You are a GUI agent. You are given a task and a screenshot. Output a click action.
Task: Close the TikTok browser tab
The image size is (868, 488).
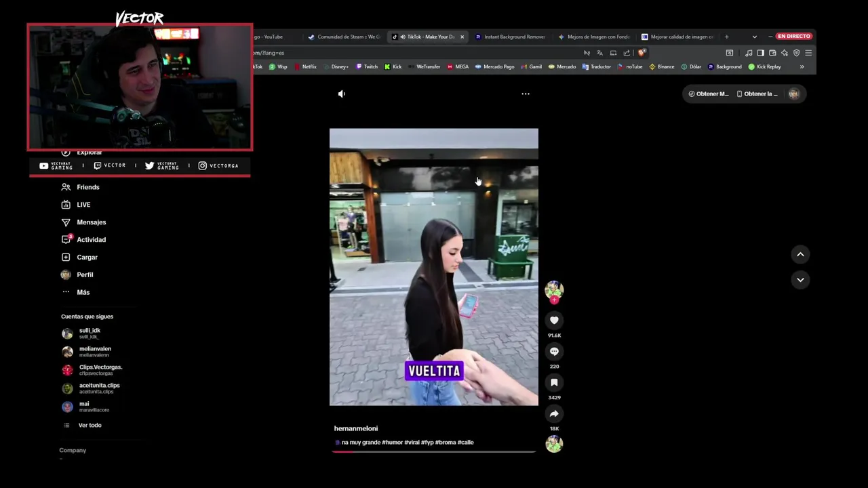pyautogui.click(x=462, y=37)
